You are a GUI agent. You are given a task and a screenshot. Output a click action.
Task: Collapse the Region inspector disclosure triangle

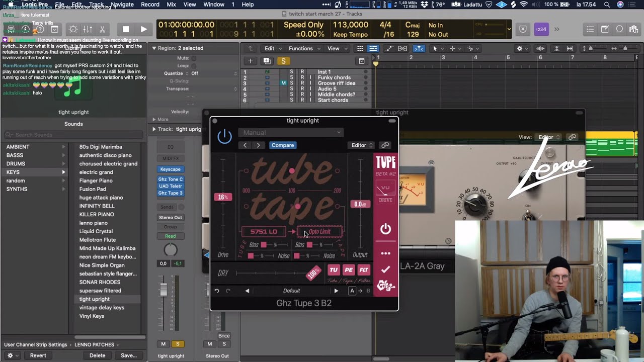tap(154, 48)
